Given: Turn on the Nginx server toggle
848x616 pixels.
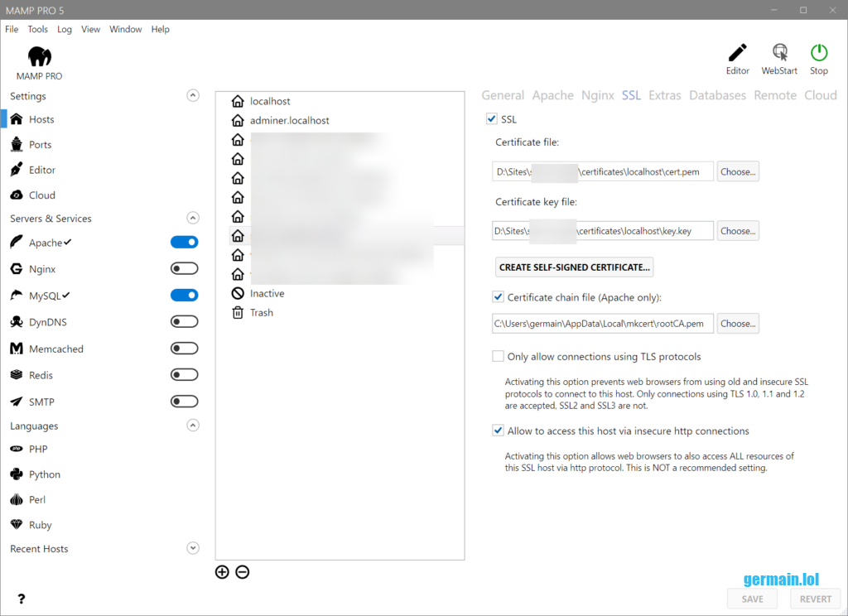Looking at the screenshot, I should click(184, 269).
